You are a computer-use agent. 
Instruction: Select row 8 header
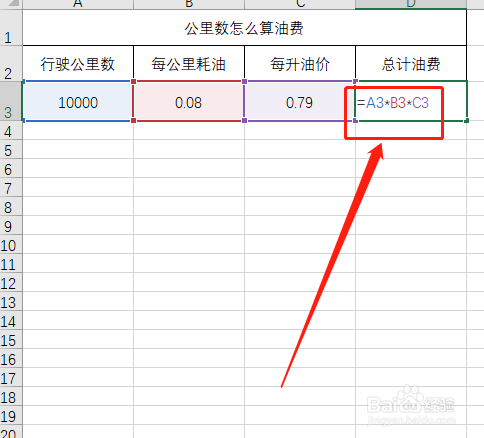(x=11, y=206)
